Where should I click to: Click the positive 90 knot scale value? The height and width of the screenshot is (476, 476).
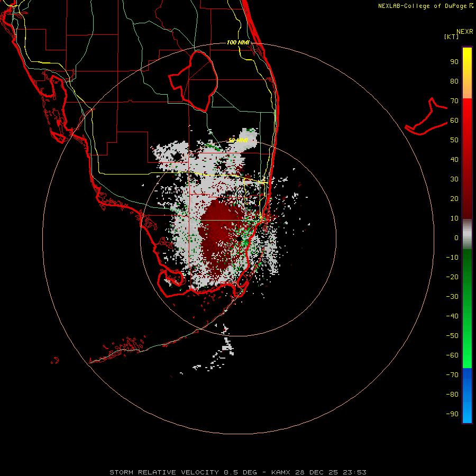click(x=454, y=62)
